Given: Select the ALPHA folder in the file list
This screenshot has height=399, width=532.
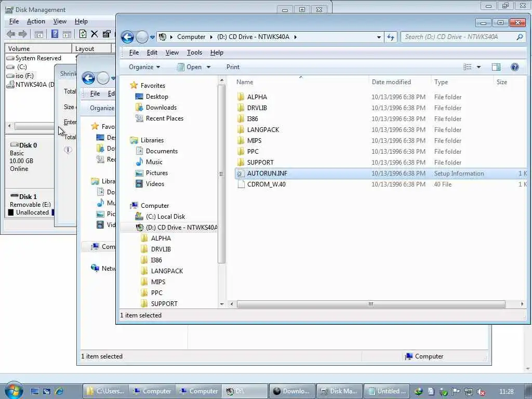Looking at the screenshot, I should point(257,97).
